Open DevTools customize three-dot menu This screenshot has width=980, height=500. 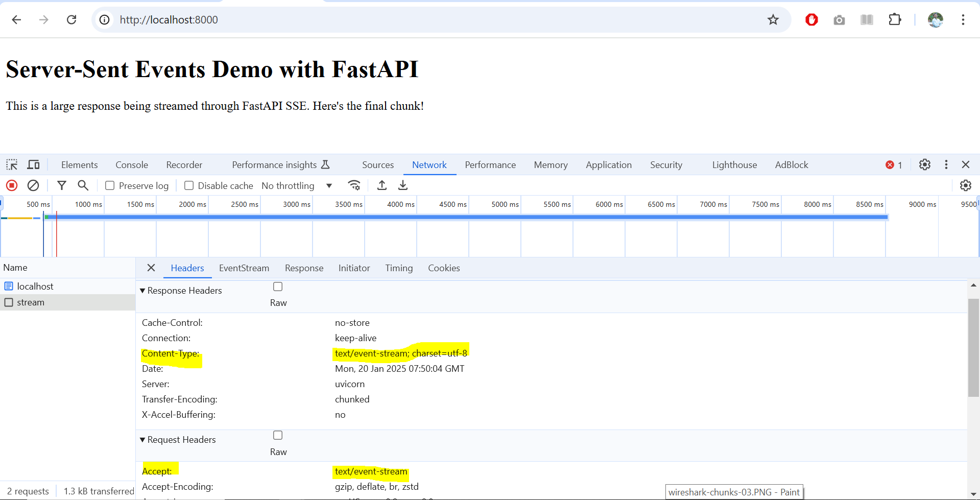tap(946, 164)
